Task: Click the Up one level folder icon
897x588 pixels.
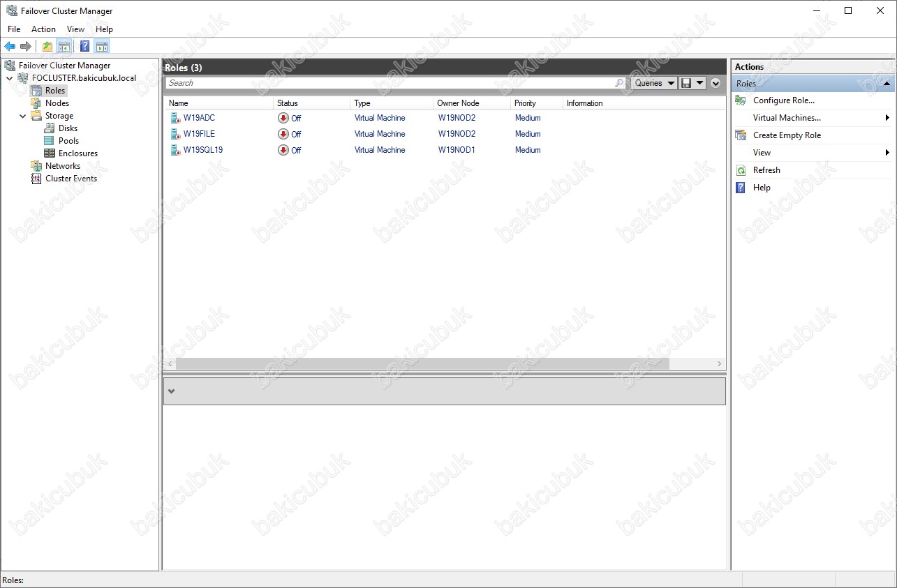Action: pos(47,47)
